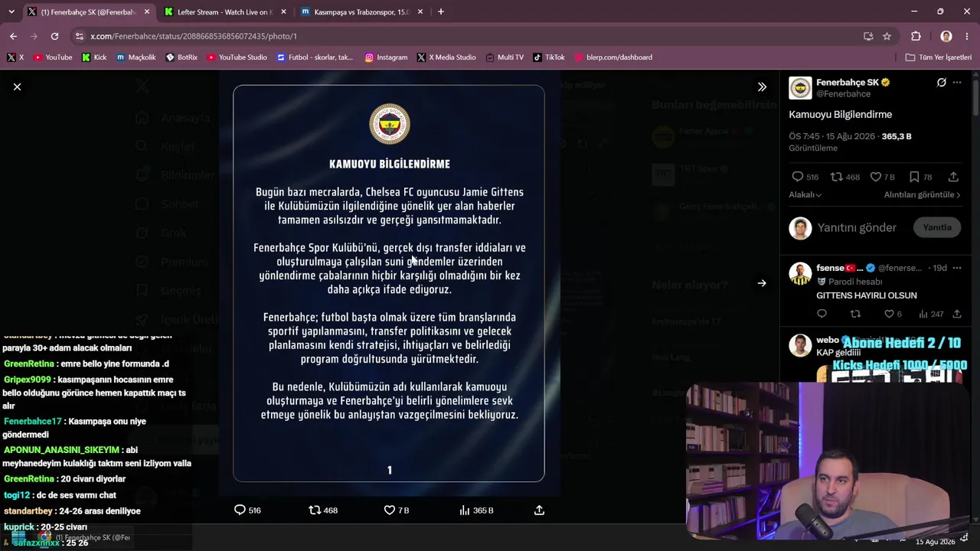Image resolution: width=980 pixels, height=551 pixels.
Task: Open the X bookmark in bookmarks bar
Action: pos(15,57)
